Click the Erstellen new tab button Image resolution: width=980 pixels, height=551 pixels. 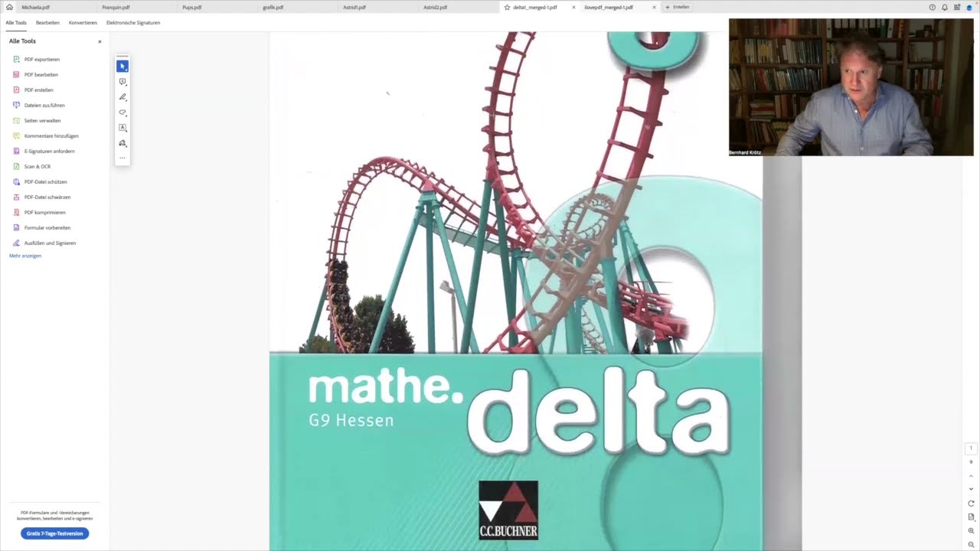click(678, 7)
